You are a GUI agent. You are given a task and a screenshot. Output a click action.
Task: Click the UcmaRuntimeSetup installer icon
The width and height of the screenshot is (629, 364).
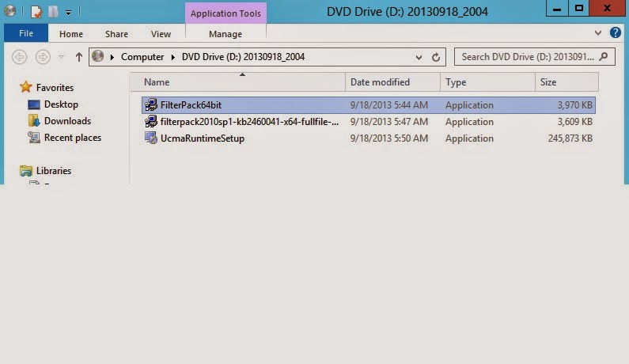(x=151, y=138)
